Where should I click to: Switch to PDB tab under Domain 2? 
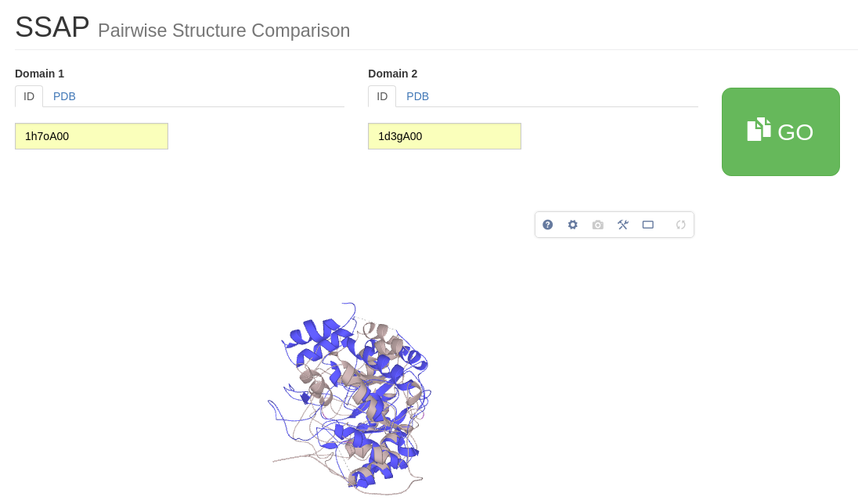417,96
